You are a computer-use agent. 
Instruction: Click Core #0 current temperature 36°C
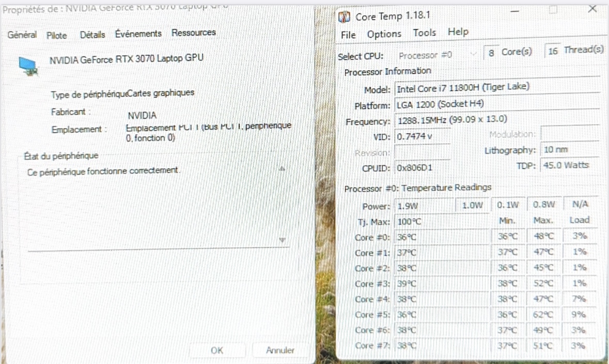[441, 237]
